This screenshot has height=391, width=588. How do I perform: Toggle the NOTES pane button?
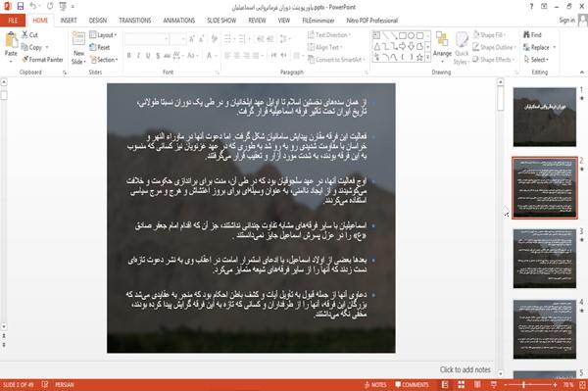[375, 385]
